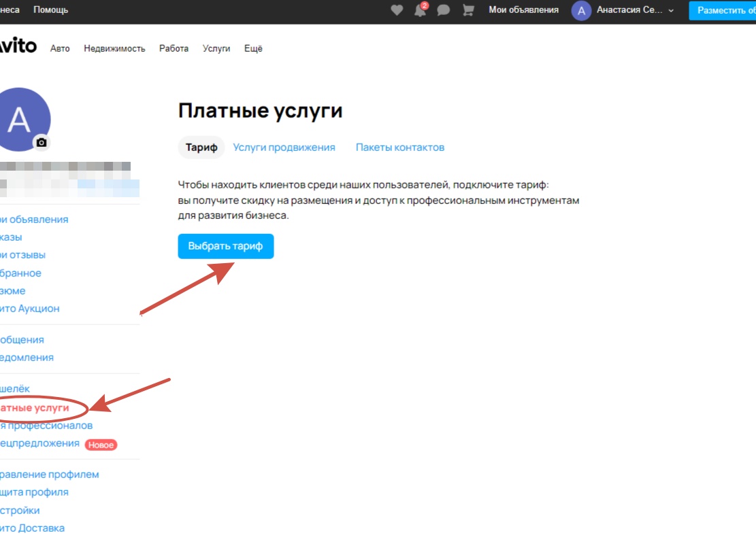This screenshot has height=548, width=756.
Task: Go to the Работа category
Action: (x=174, y=49)
